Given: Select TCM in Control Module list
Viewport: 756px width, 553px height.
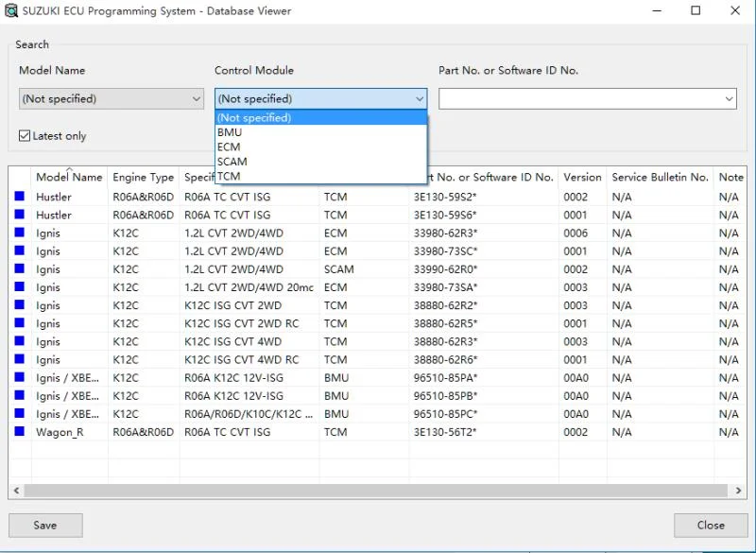Looking at the screenshot, I should click(x=321, y=176).
